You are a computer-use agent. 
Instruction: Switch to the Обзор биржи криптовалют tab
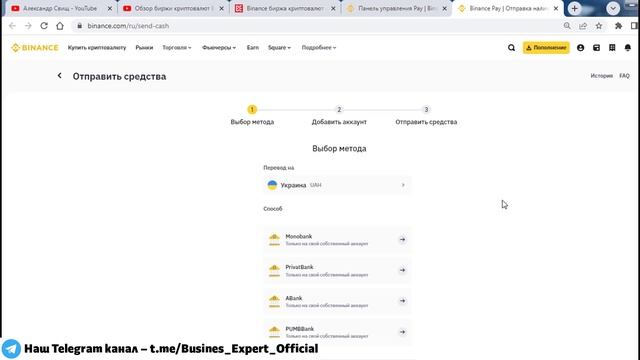pyautogui.click(x=173, y=8)
